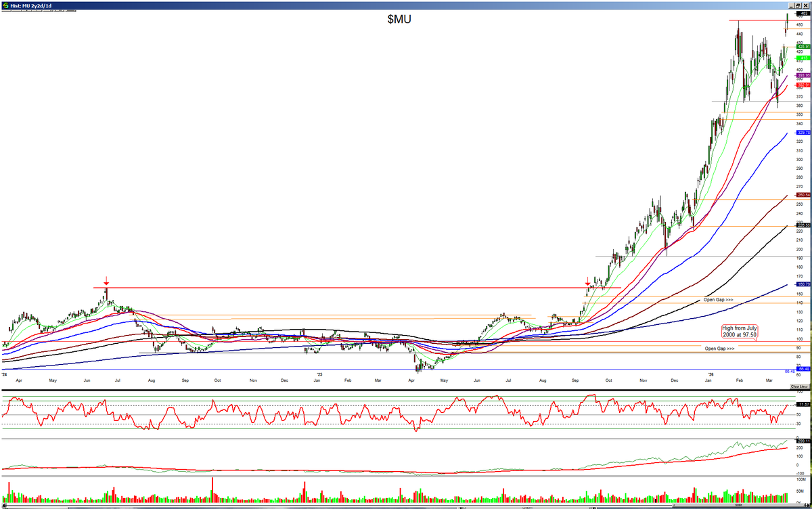Click the '25 year label on time axis
Viewport: 812px width, 509px height.
click(x=320, y=374)
